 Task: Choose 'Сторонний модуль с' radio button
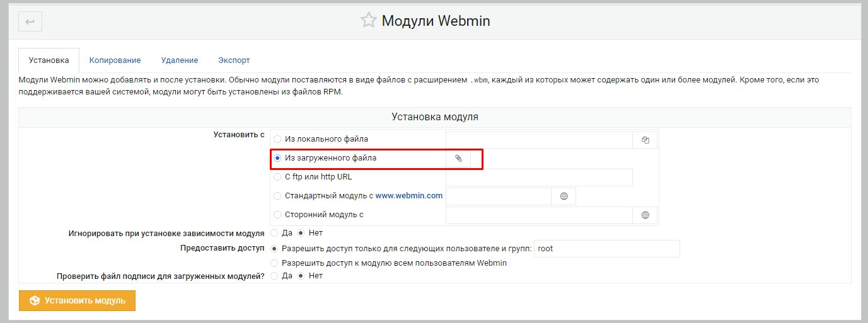click(277, 215)
